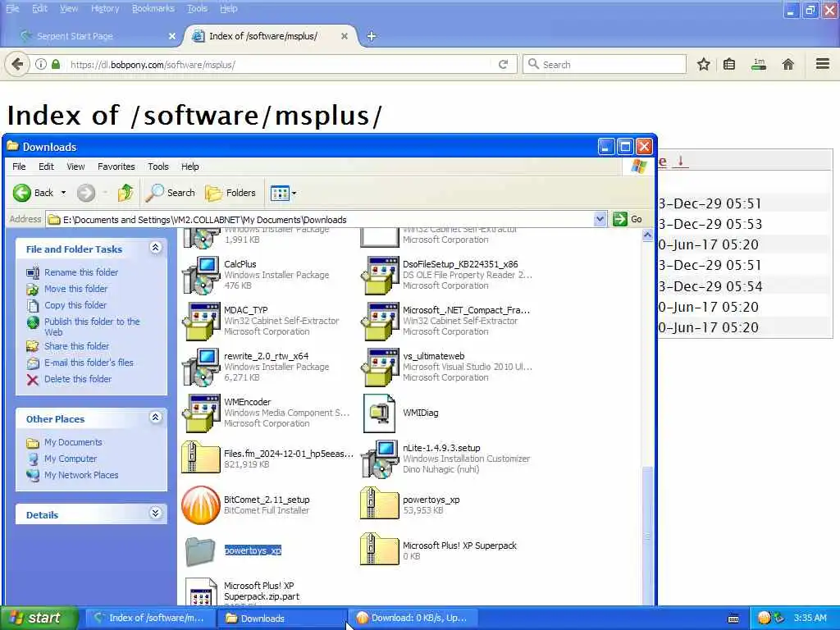Viewport: 840px width, 630px height.
Task: Open a new browser tab
Action: pos(372,36)
